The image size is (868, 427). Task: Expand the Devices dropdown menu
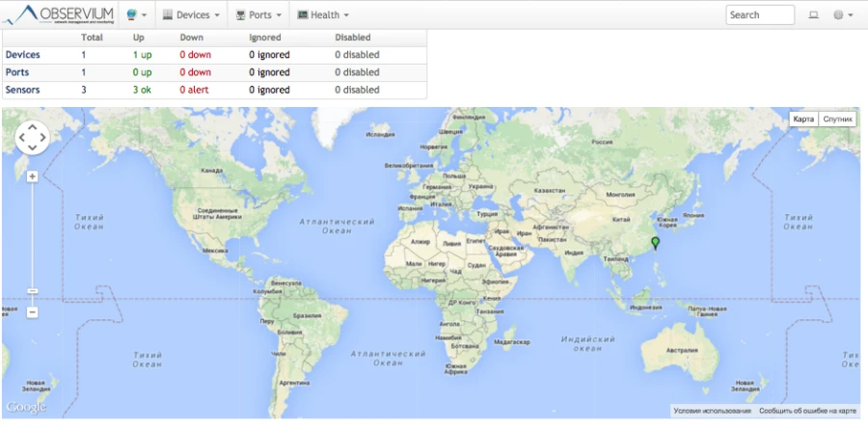[191, 14]
